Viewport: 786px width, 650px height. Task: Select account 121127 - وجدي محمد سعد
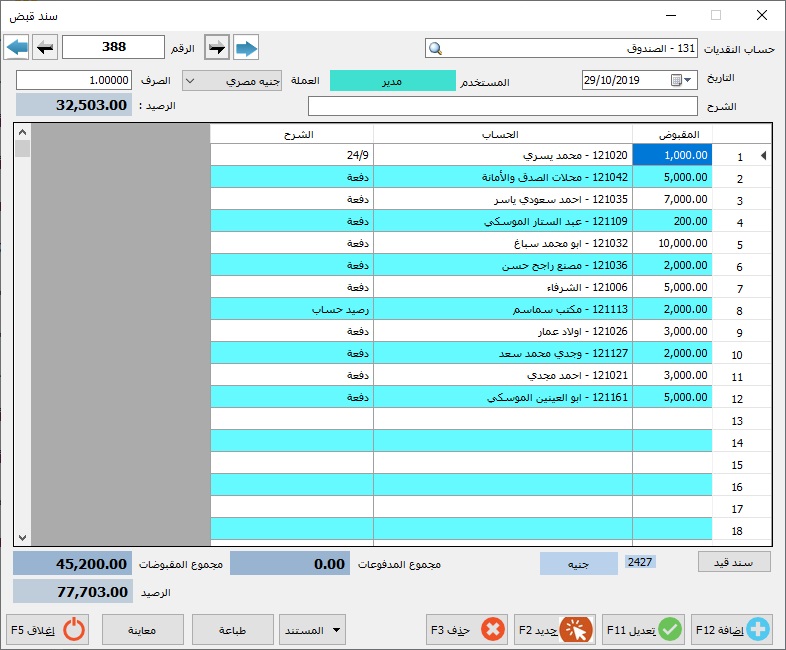click(x=503, y=353)
